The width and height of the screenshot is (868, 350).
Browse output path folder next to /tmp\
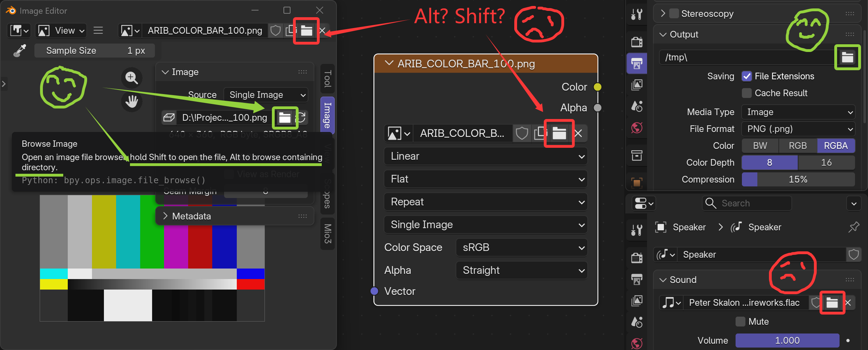tap(847, 57)
